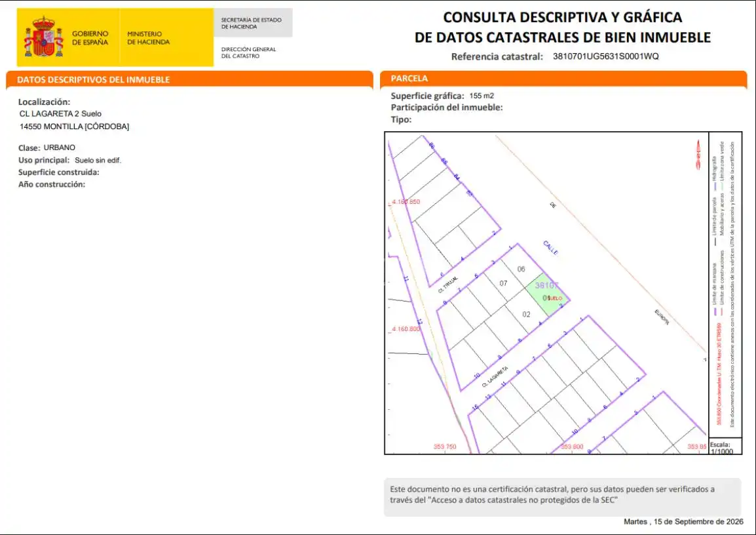Click the 'Año construcción:' label
756x535 pixels.
click(52, 184)
